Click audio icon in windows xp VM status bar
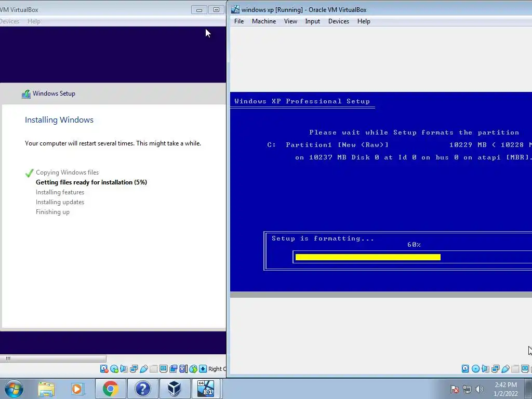The image size is (532, 399). click(486, 369)
